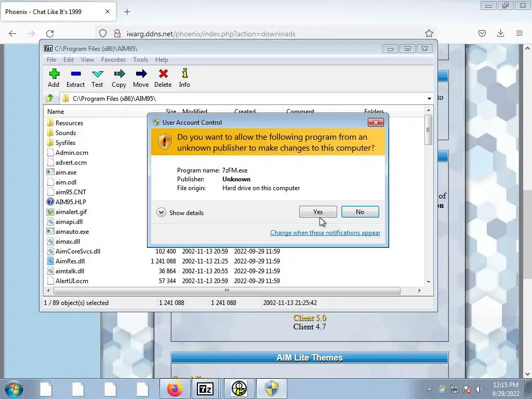Open the Firefox hamburger menu
532x399 pixels.
520,33
